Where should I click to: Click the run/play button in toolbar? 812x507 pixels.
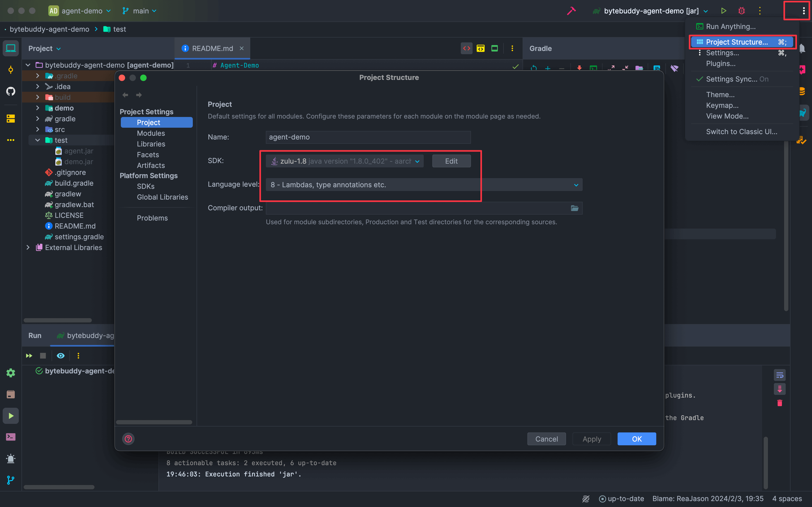pyautogui.click(x=723, y=10)
